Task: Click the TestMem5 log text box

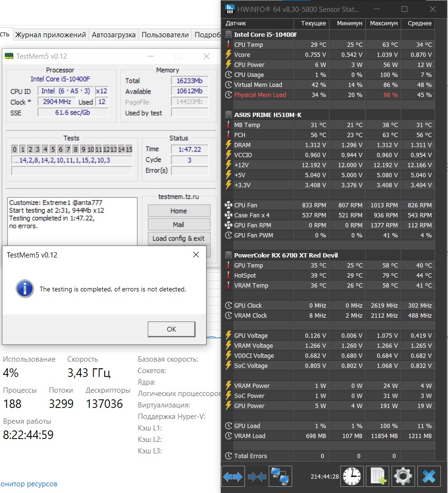Action: coord(72,221)
